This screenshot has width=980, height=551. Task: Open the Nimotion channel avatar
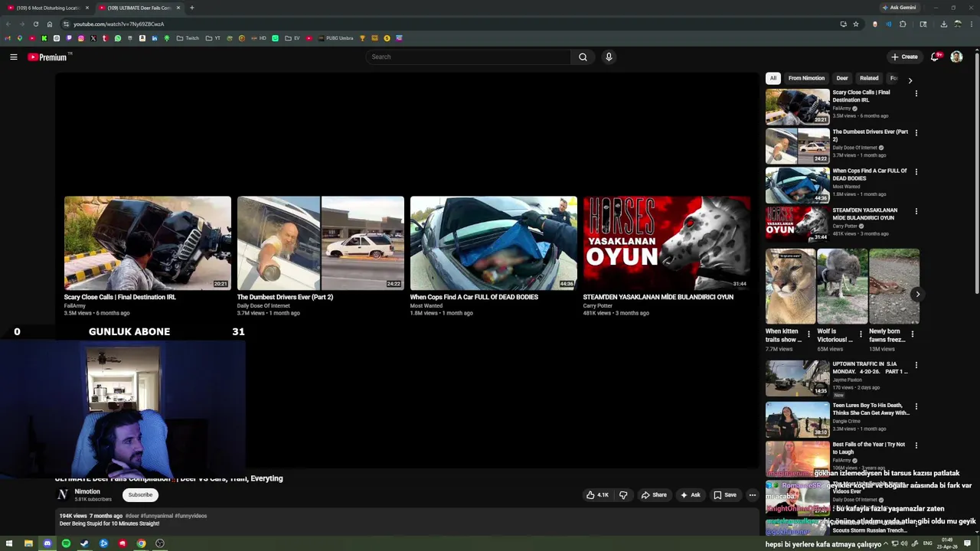point(63,495)
